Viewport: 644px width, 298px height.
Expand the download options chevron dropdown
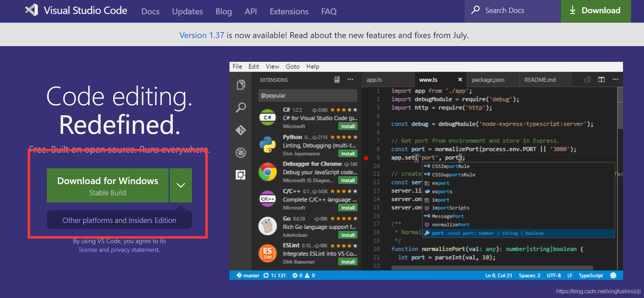coord(181,186)
